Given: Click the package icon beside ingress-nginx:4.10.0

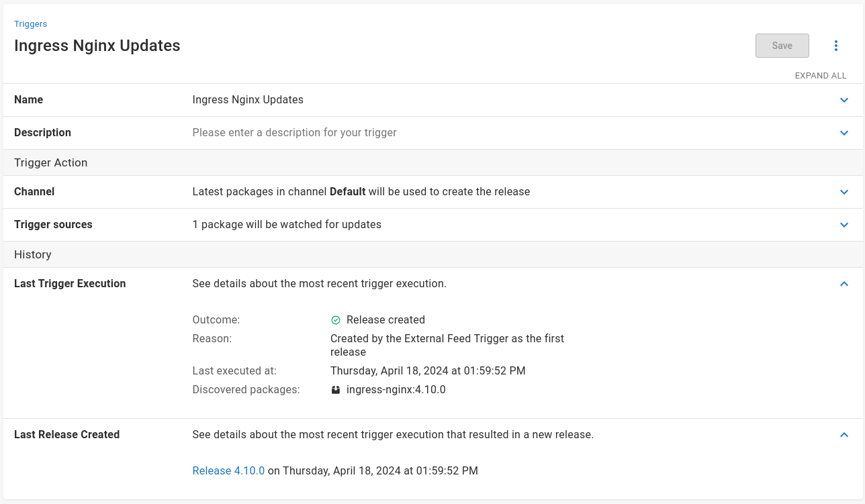Looking at the screenshot, I should (336, 390).
